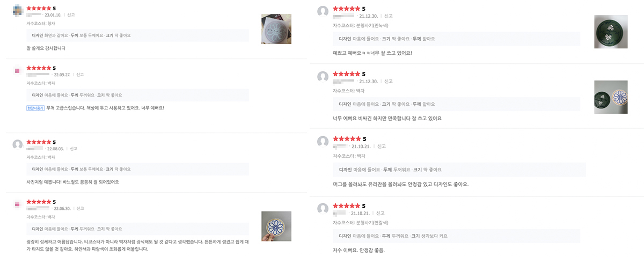
Task: Click the profile avatar of the 23.01.10 reviewer
Action: 17,11
